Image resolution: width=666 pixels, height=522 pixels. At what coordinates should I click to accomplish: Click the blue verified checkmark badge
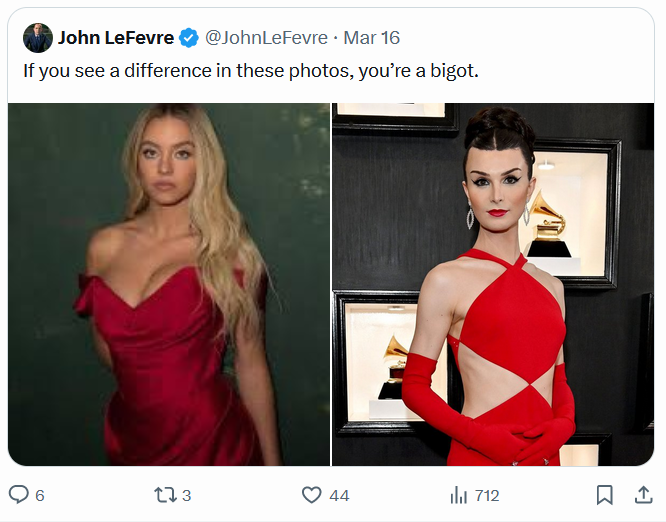pos(189,38)
